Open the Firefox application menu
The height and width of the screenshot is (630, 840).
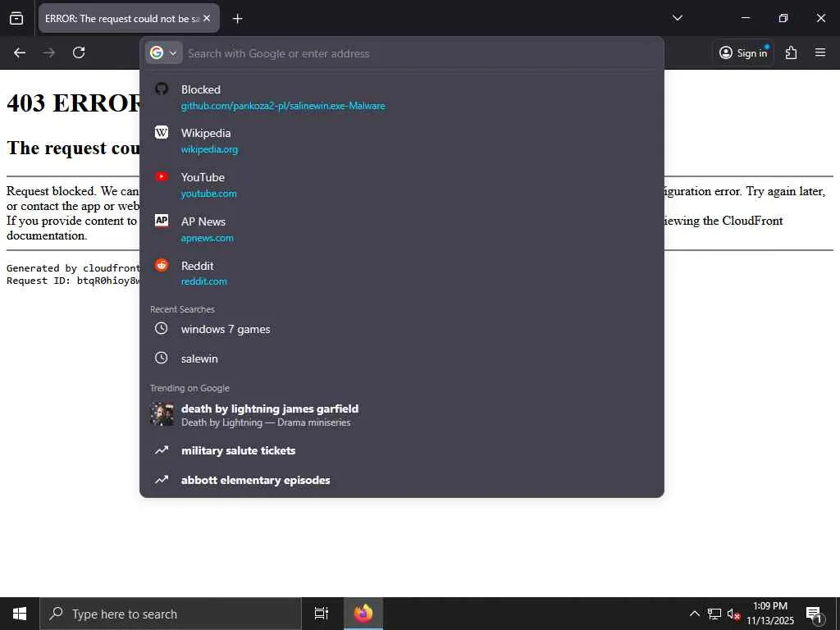click(x=820, y=52)
